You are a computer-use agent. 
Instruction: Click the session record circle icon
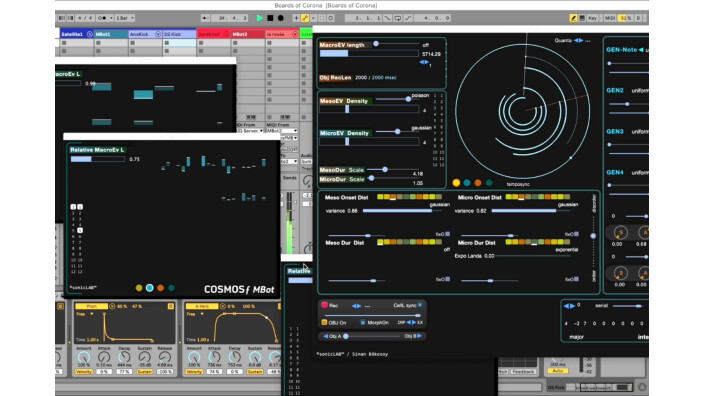click(x=330, y=18)
